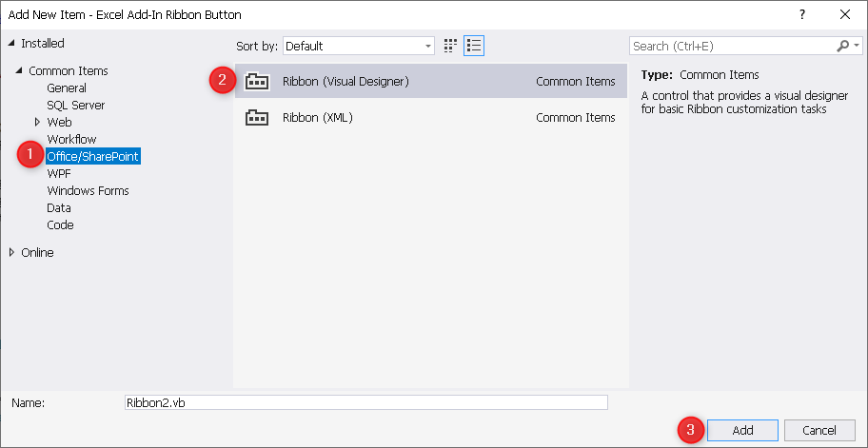Click Common Items text beside Ribbon (XML)
Viewport: 868px width, 448px height.
(576, 117)
